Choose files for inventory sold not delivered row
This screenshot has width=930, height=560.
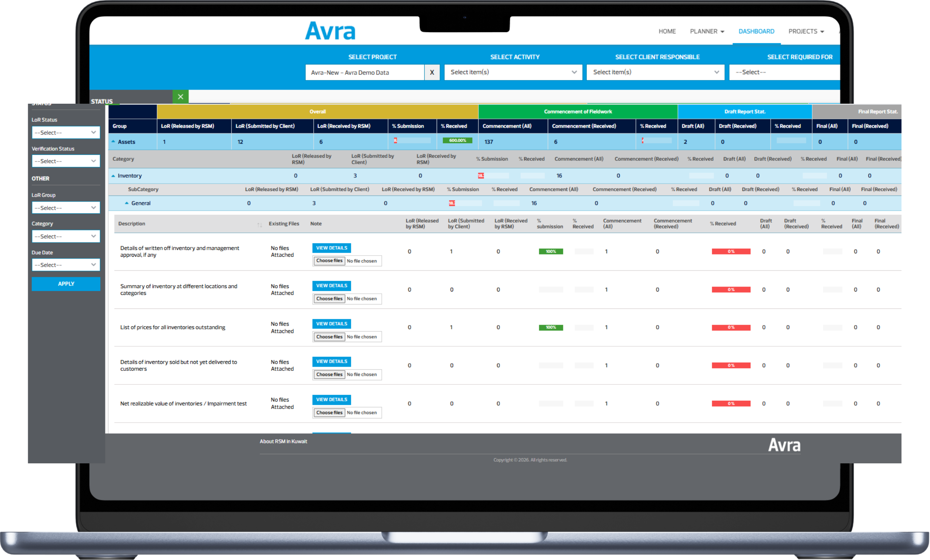pyautogui.click(x=329, y=375)
